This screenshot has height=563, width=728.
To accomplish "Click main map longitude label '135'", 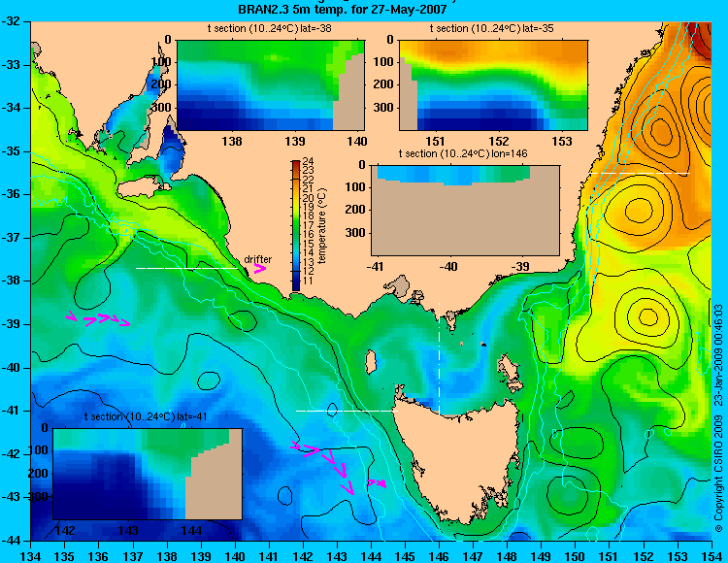I will (x=64, y=556).
